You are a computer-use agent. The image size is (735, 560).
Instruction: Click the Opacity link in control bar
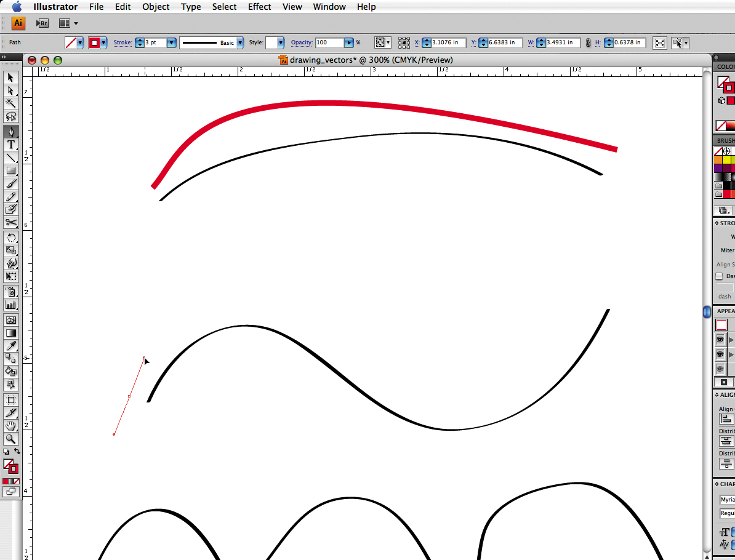[x=302, y=43]
